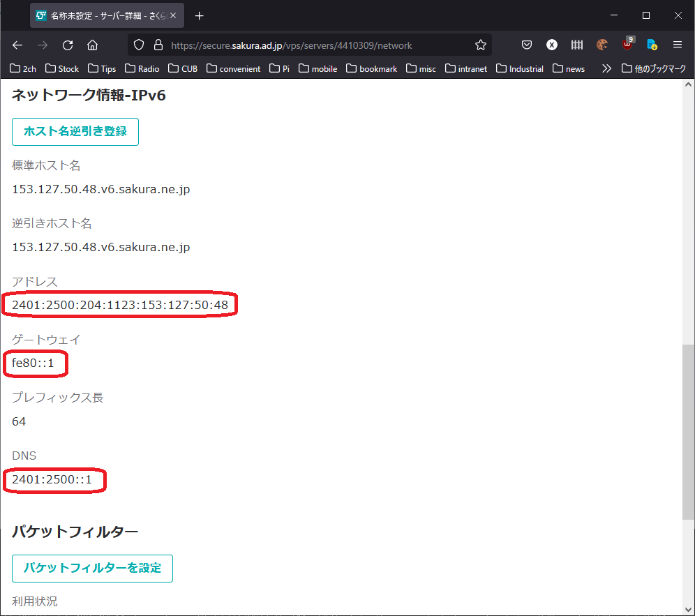Click the DNS value 2401:2500::1

52,479
